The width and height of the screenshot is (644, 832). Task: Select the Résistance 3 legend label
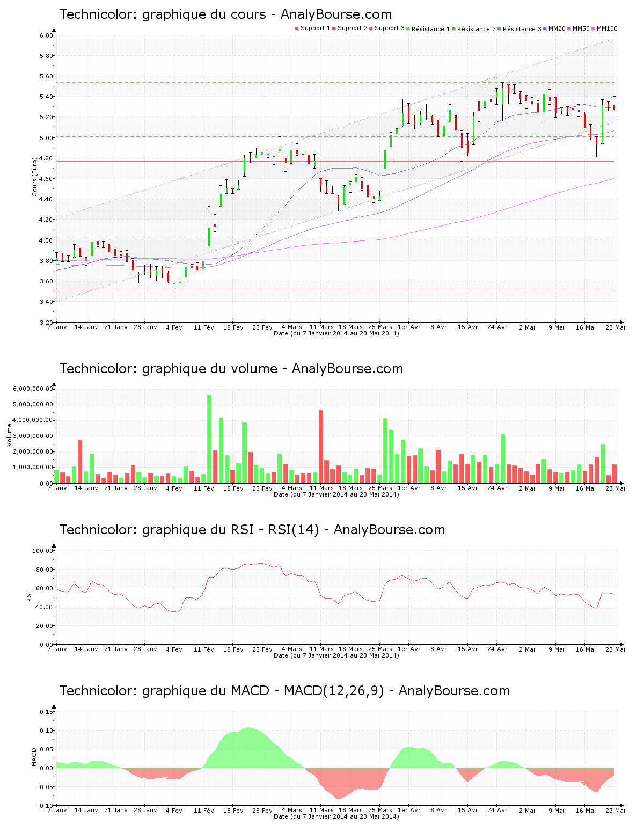(x=522, y=29)
